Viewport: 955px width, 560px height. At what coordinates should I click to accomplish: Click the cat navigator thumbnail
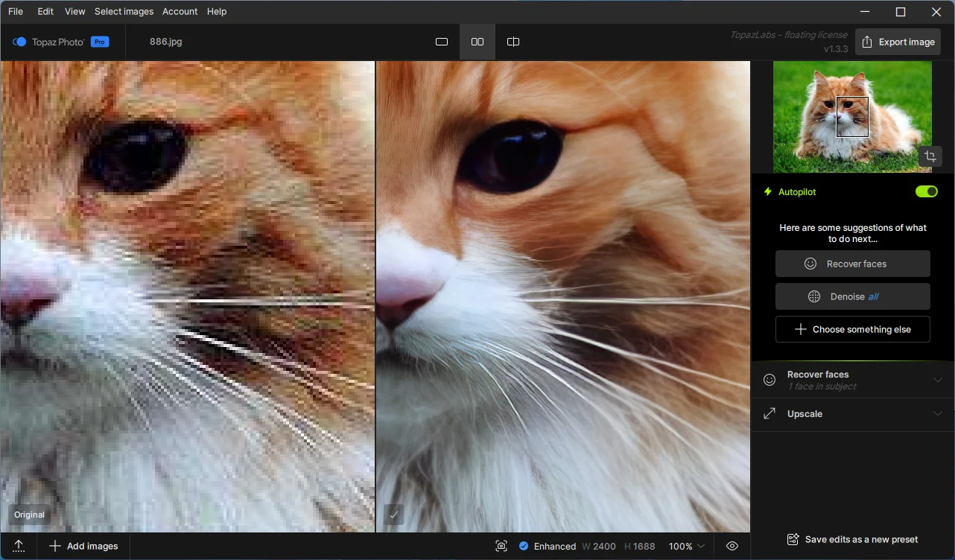[852, 117]
